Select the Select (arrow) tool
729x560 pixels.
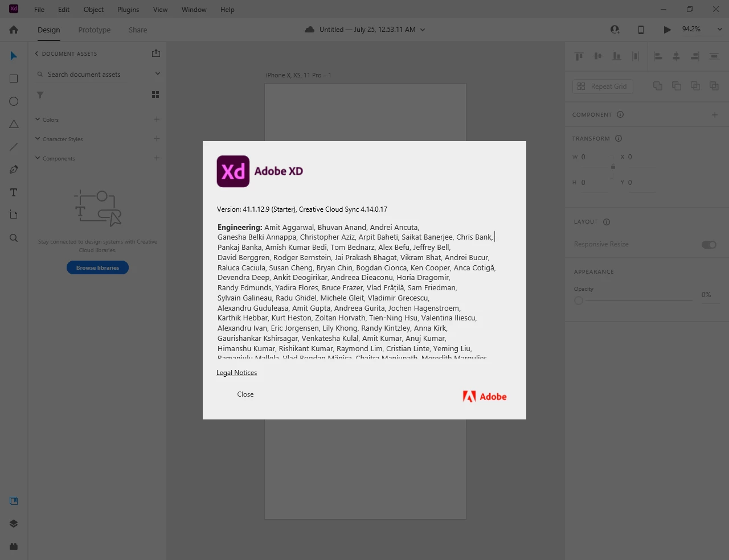tap(14, 56)
